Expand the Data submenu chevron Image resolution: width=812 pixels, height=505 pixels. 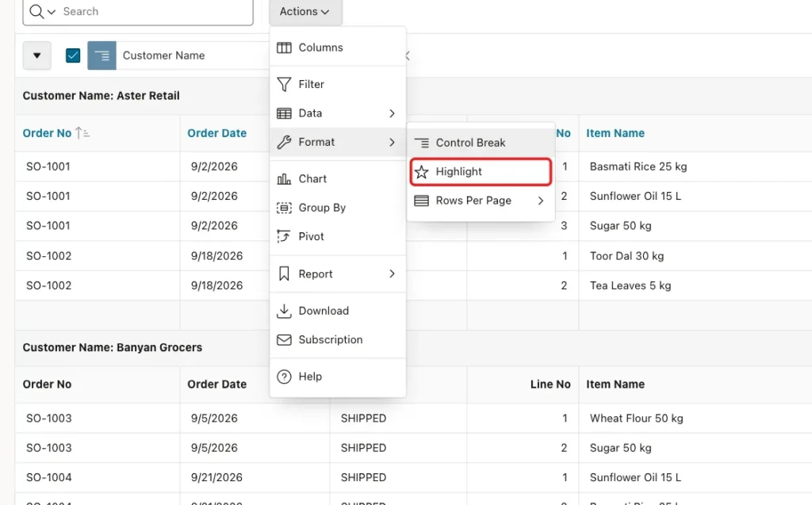[x=392, y=113]
